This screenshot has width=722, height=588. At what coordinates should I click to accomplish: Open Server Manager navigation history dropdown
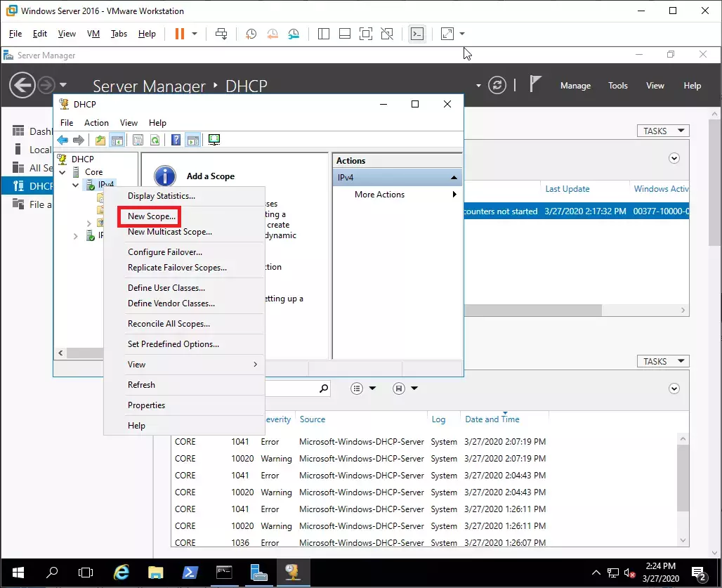(63, 85)
